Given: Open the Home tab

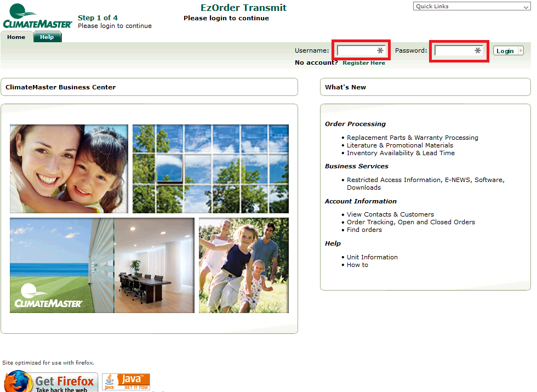Looking at the screenshot, I should (x=16, y=37).
